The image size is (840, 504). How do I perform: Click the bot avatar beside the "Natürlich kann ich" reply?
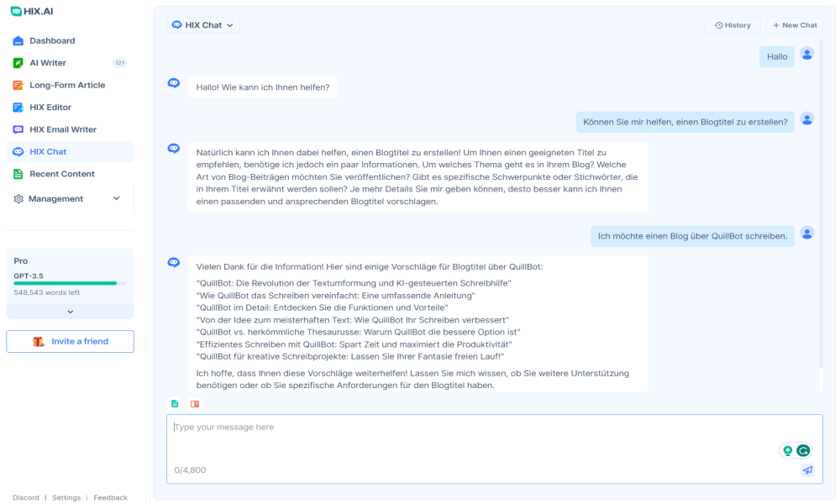(174, 149)
